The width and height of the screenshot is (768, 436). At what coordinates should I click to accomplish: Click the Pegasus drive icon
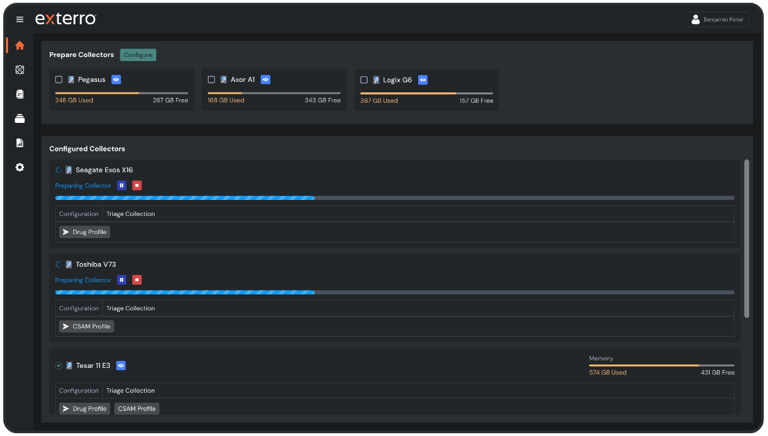pos(71,79)
